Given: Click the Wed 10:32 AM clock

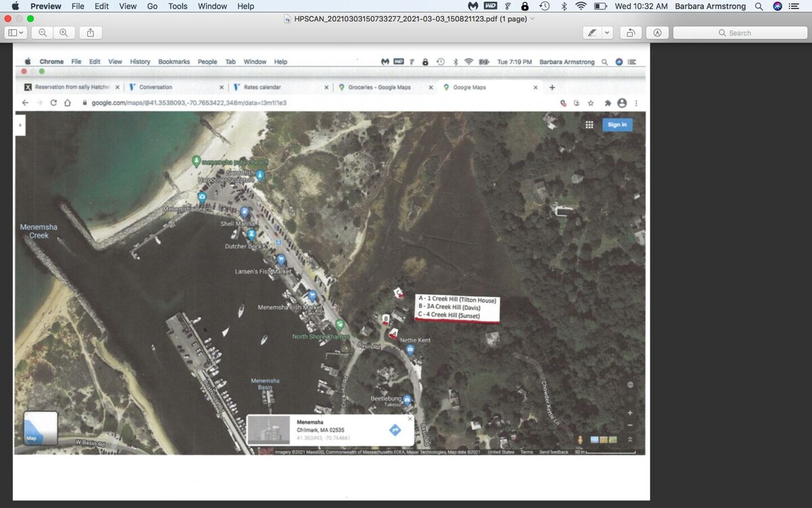Looking at the screenshot, I should tap(641, 6).
